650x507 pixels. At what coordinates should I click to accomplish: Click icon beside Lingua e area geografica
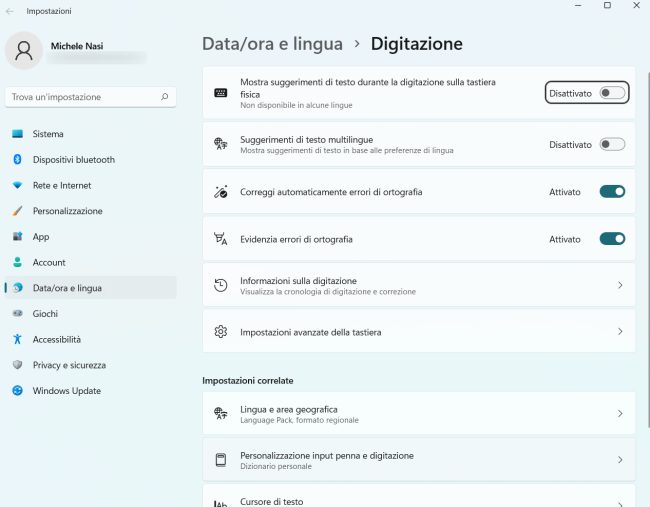click(x=221, y=413)
